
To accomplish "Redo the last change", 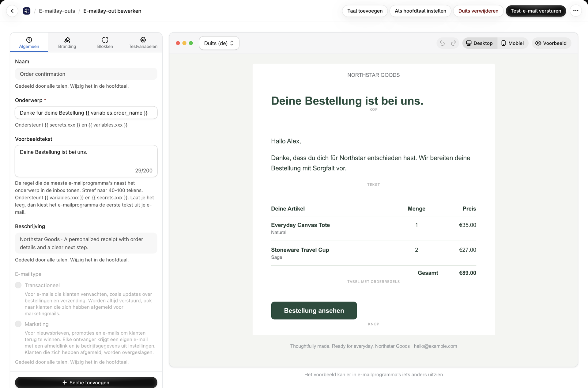I will point(454,43).
